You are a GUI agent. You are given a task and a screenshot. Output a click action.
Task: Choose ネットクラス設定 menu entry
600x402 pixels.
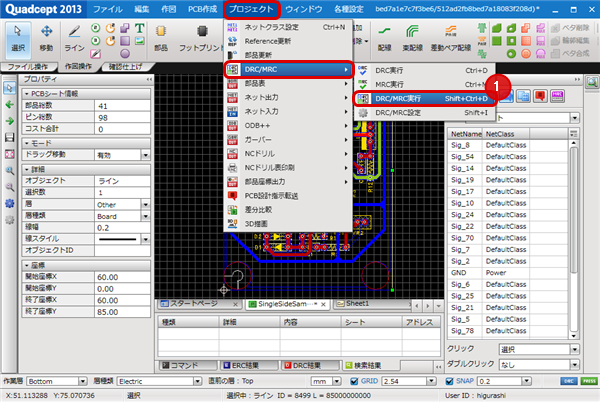click(x=288, y=27)
